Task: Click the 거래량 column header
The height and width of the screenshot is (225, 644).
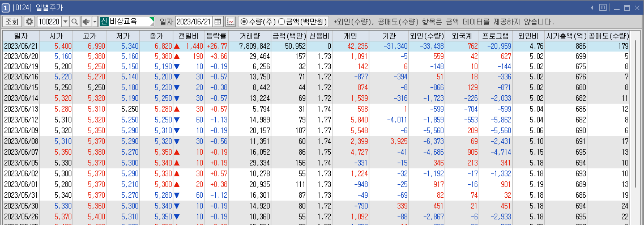Action: (250, 36)
